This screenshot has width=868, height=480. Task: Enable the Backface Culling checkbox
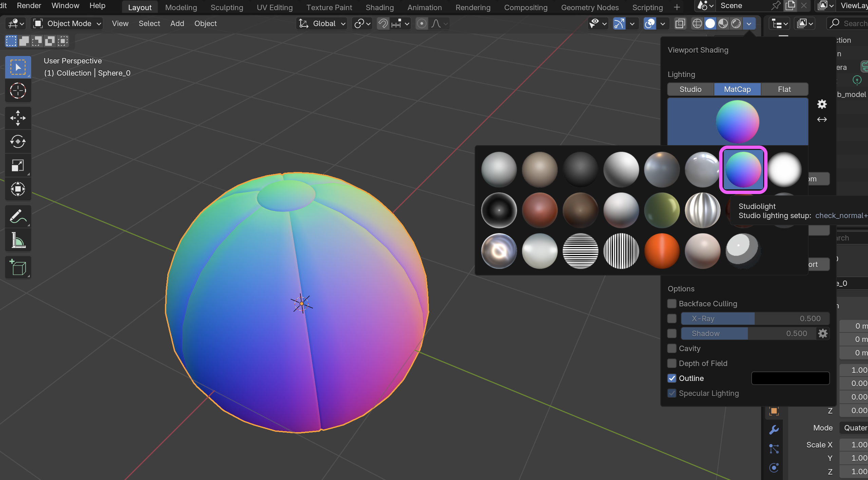672,304
